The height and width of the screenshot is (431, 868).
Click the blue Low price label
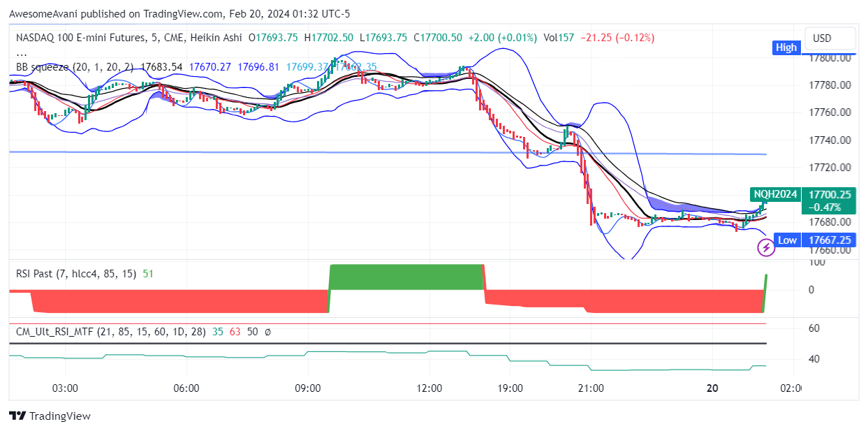point(788,240)
